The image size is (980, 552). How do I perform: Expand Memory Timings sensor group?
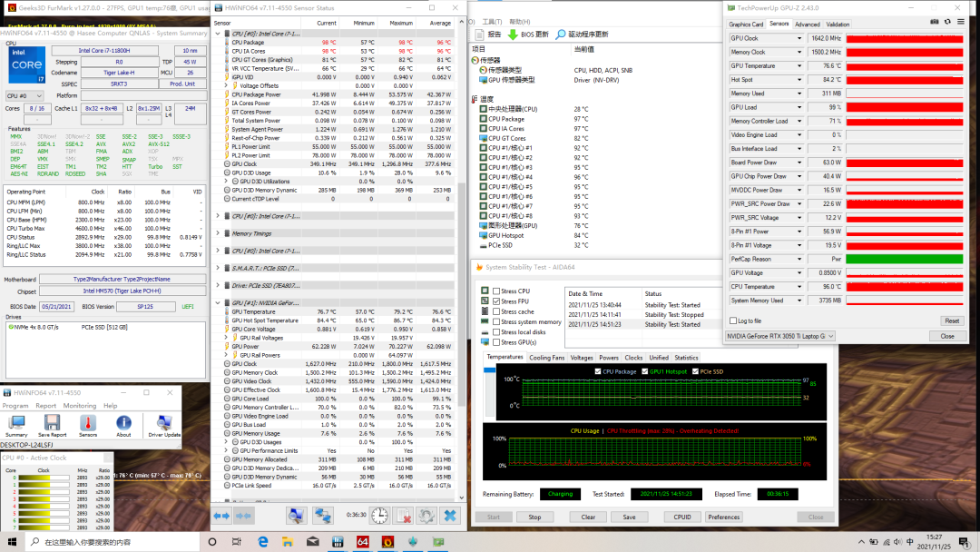coord(218,233)
